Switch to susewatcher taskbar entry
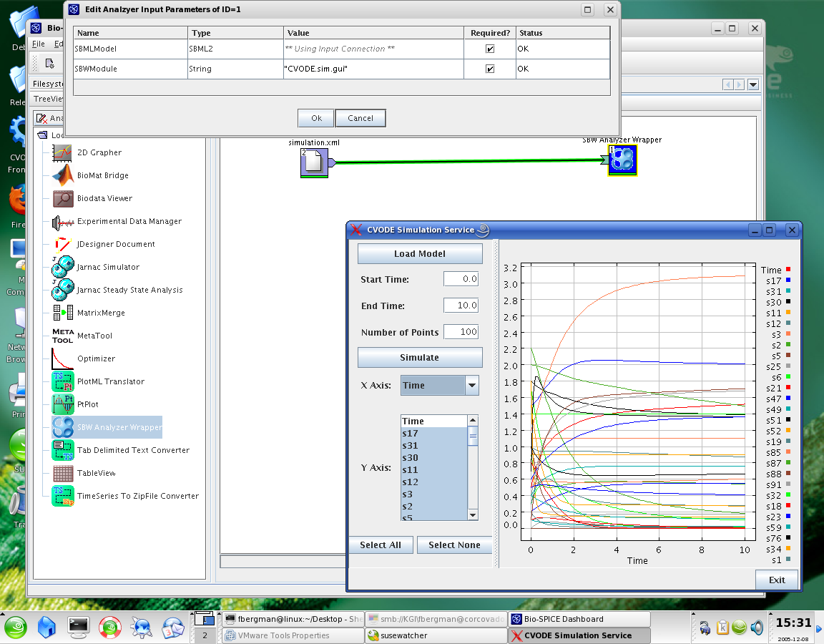The width and height of the screenshot is (824, 644). pyautogui.click(x=436, y=635)
